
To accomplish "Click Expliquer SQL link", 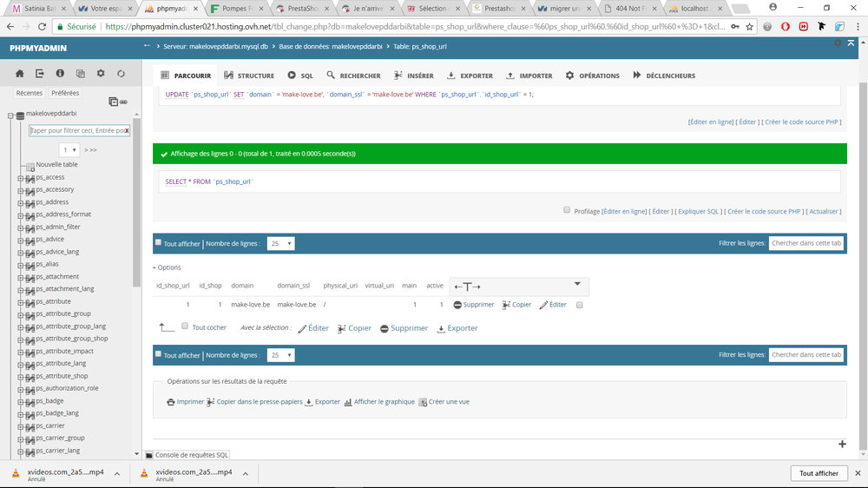I will coord(698,212).
